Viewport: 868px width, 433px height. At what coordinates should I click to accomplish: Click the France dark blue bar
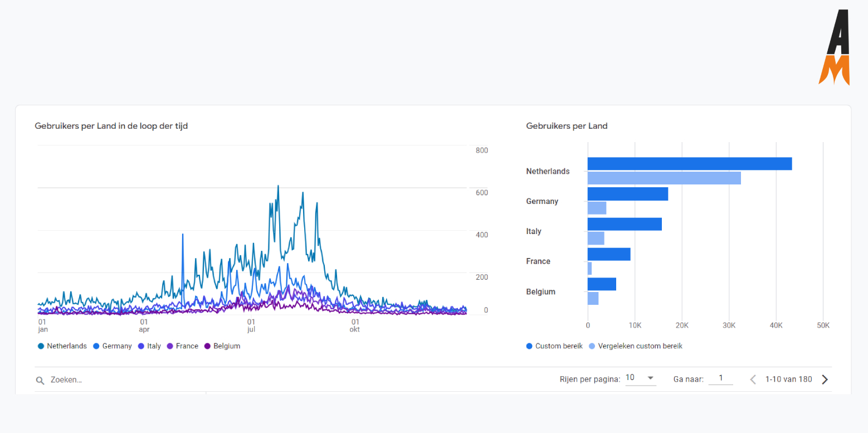point(609,254)
